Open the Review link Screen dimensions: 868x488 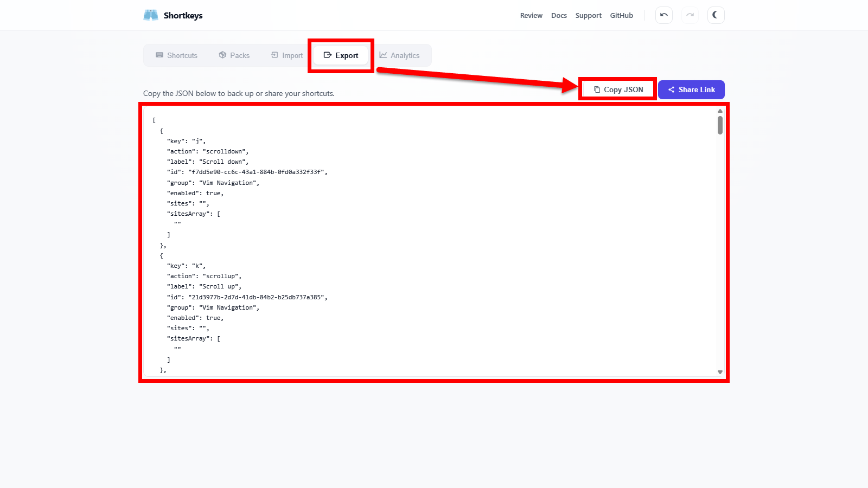pyautogui.click(x=531, y=16)
